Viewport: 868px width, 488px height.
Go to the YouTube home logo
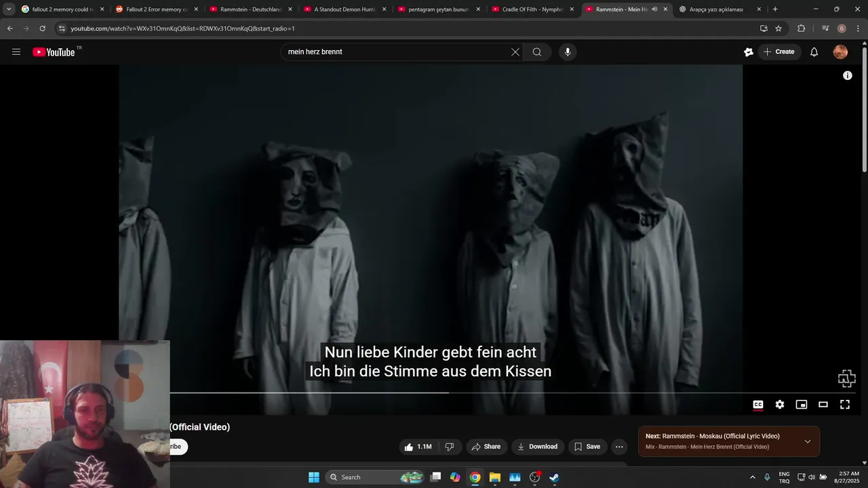(54, 52)
